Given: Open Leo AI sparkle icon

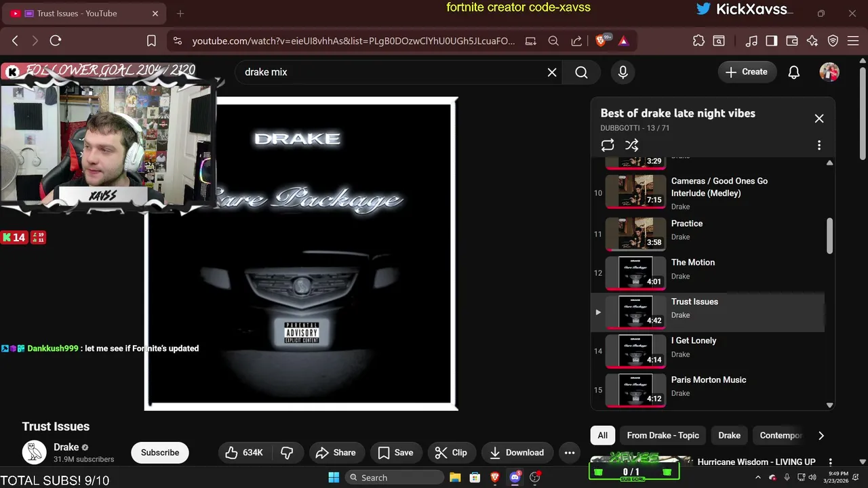Looking at the screenshot, I should (x=812, y=41).
